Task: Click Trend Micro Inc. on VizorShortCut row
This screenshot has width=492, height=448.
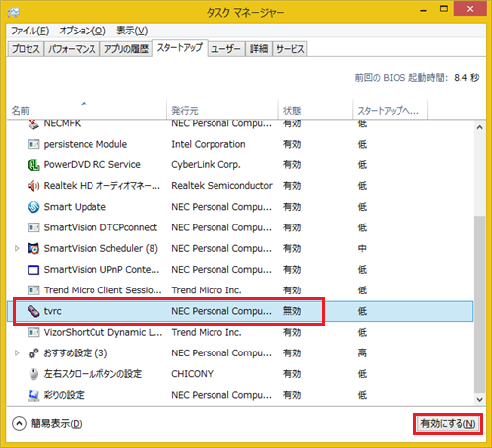Action: click(x=207, y=332)
